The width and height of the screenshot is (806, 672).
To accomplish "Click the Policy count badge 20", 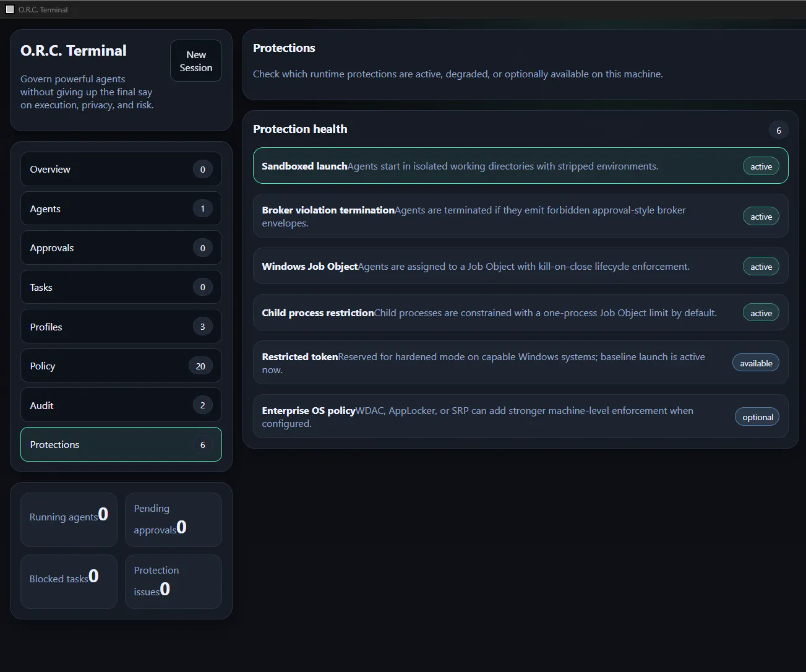I will click(x=200, y=366).
